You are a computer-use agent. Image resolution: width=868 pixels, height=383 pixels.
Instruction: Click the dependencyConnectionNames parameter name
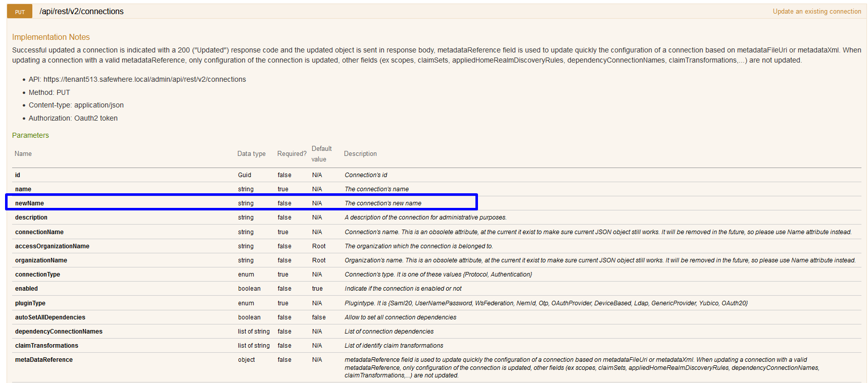coord(59,332)
